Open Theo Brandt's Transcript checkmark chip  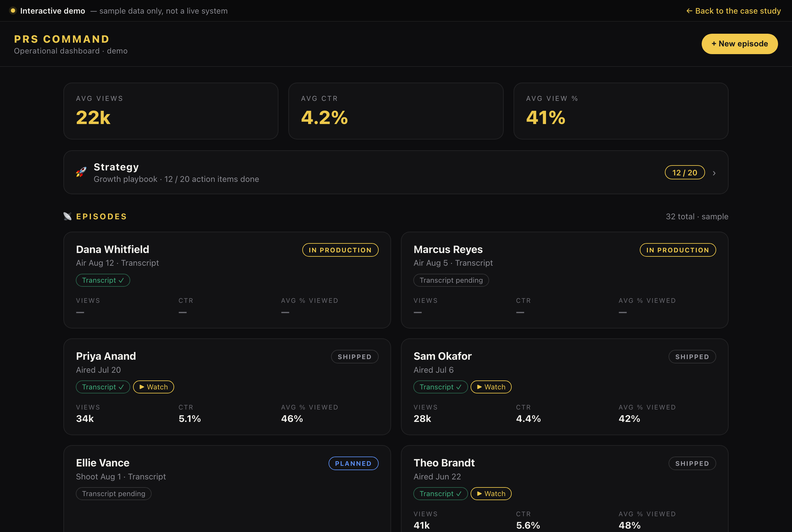pyautogui.click(x=441, y=493)
